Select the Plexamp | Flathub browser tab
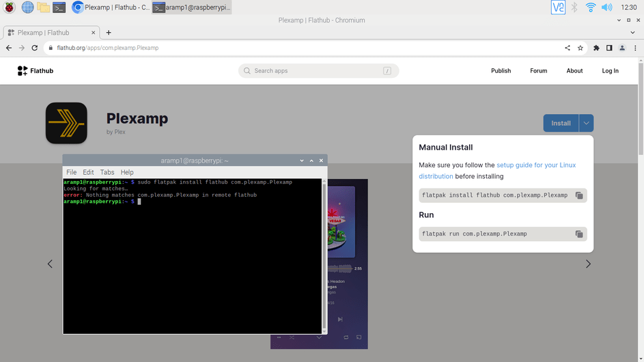This screenshot has width=644, height=362. (51, 33)
